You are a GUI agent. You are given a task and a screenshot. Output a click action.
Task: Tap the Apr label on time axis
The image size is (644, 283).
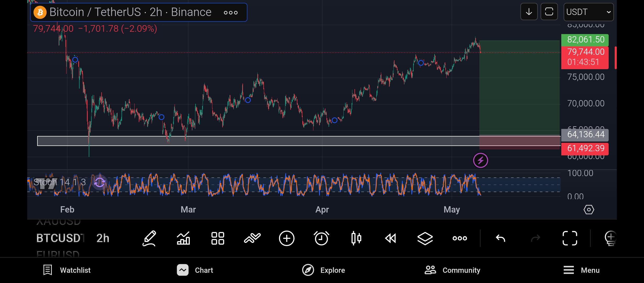[x=322, y=210]
